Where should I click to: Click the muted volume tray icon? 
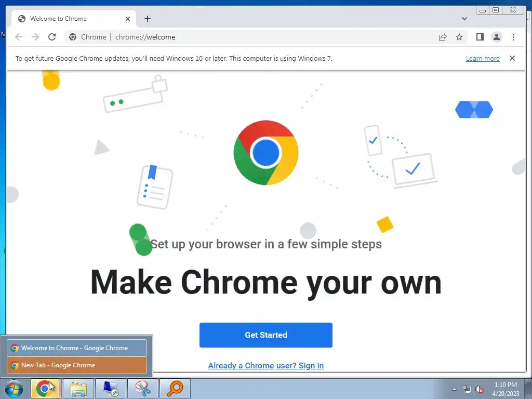[x=479, y=389]
